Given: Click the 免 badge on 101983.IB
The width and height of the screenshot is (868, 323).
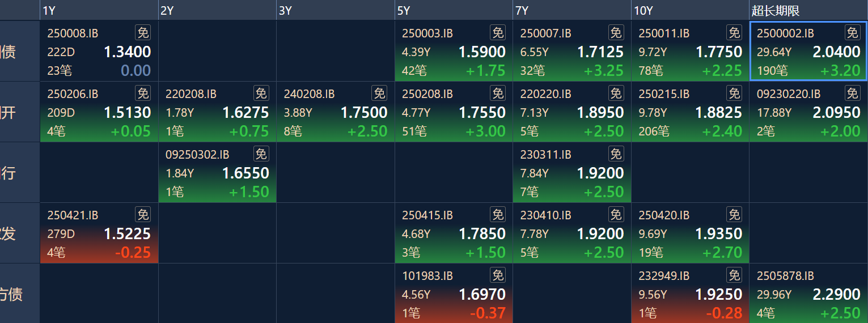Looking at the screenshot, I should 498,275.
